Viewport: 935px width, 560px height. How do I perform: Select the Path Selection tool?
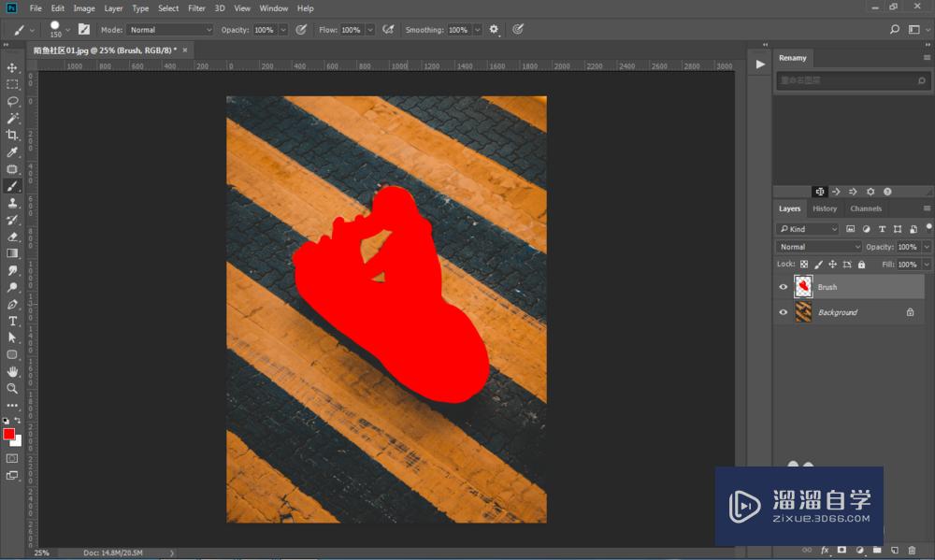12,337
